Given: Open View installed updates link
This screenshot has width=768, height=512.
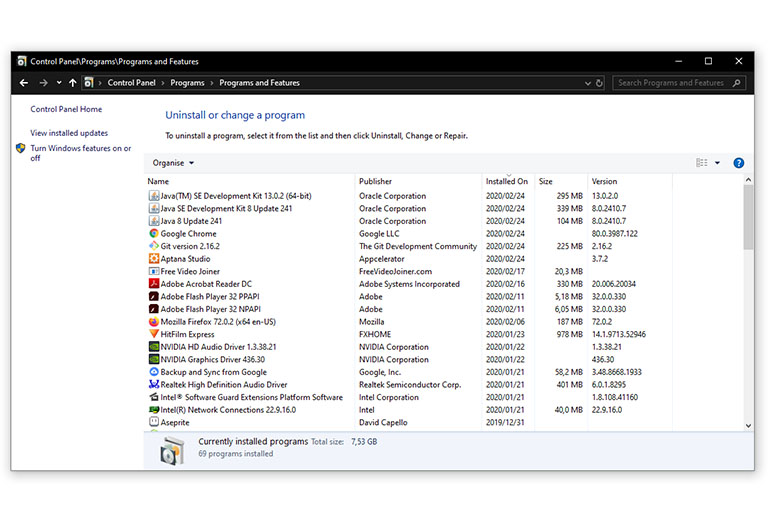Looking at the screenshot, I should pos(69,133).
